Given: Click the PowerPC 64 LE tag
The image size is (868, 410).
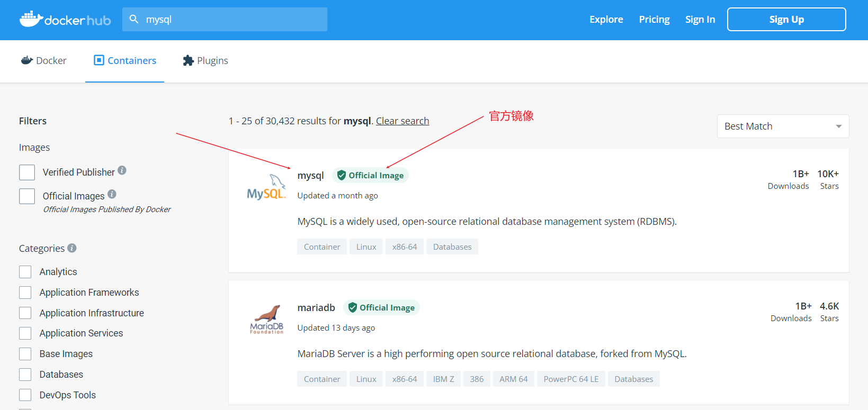Looking at the screenshot, I should click(571, 379).
